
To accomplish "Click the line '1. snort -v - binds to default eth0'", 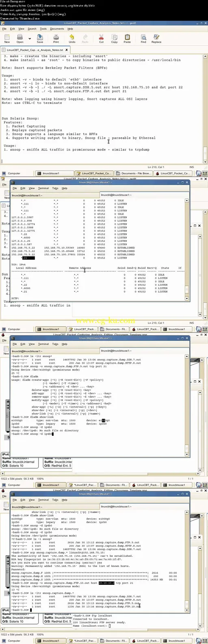I will pyautogui.click(x=53, y=80).
